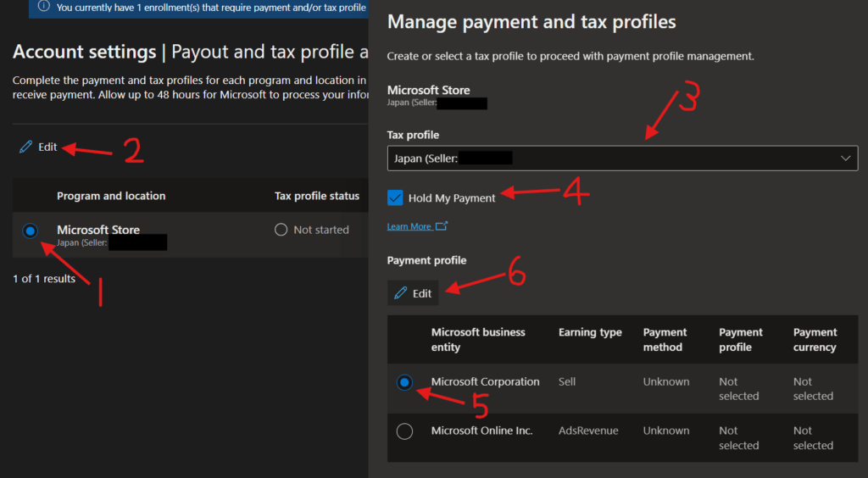
Task: Click the Payment method column header
Action: pyautogui.click(x=665, y=339)
